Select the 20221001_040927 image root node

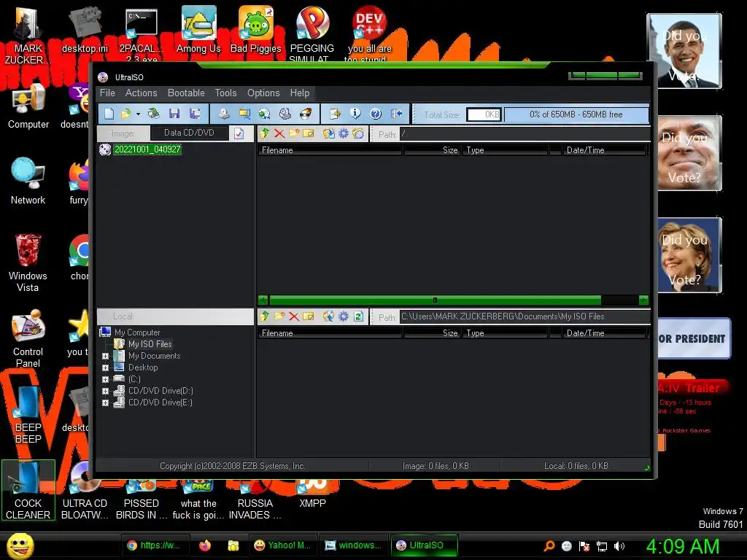pos(147,149)
